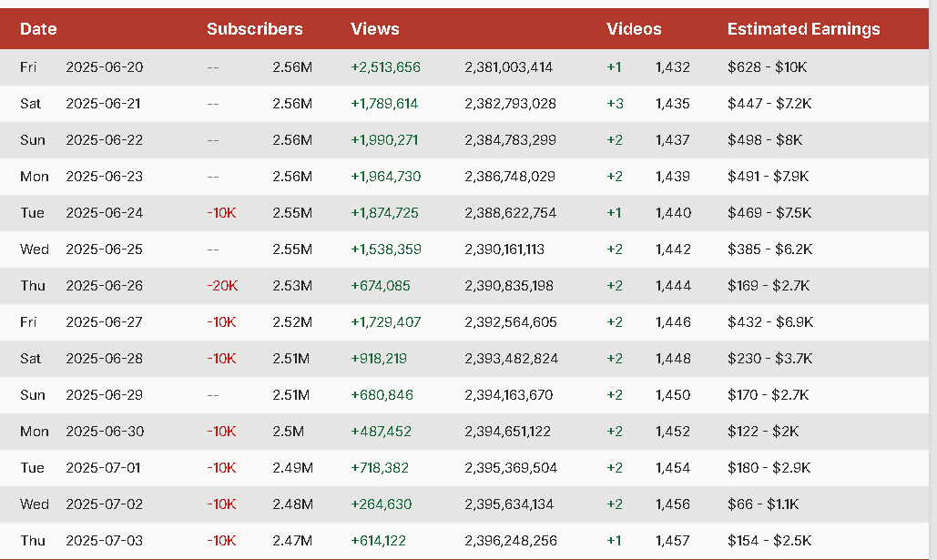
Task: Select the date 2025-06-25
Action: pos(105,249)
